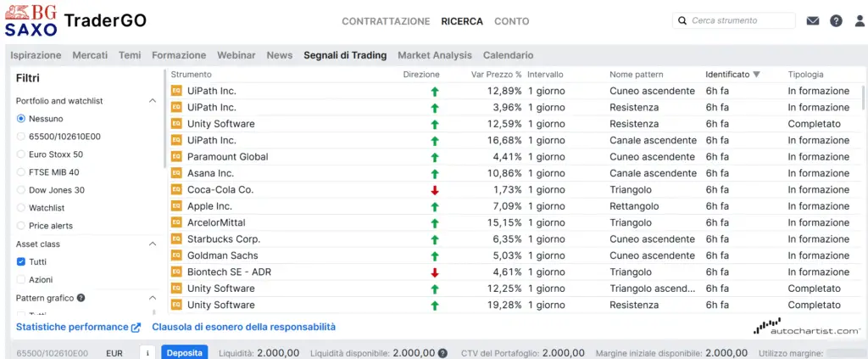Open the CONTO main menu
The image size is (868, 359).
(x=511, y=21)
